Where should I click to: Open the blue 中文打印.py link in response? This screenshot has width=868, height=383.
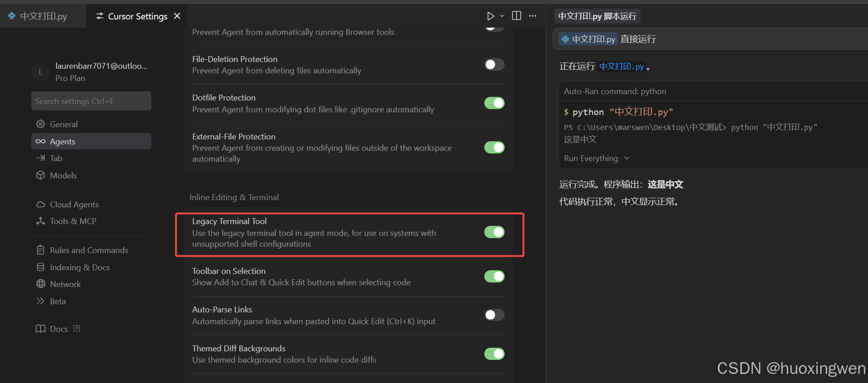click(622, 67)
